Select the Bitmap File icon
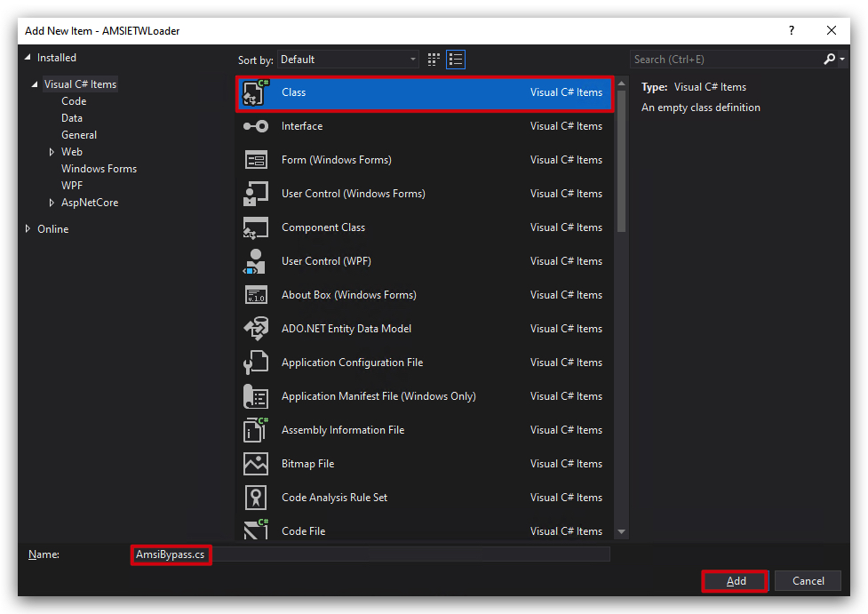This screenshot has height=614, width=868. pyautogui.click(x=256, y=464)
